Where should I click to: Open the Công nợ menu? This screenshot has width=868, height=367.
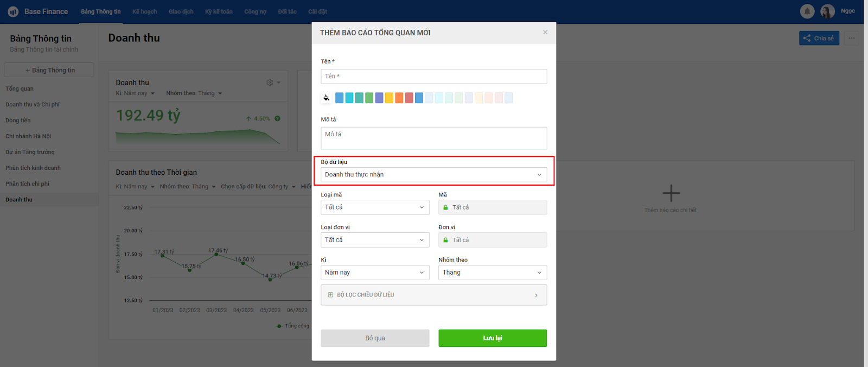click(x=255, y=11)
